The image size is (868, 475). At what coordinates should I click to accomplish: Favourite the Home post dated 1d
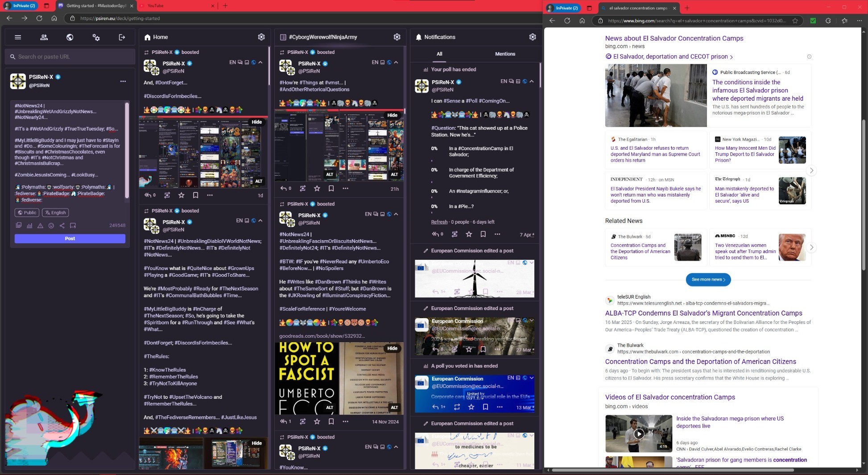pyautogui.click(x=181, y=195)
